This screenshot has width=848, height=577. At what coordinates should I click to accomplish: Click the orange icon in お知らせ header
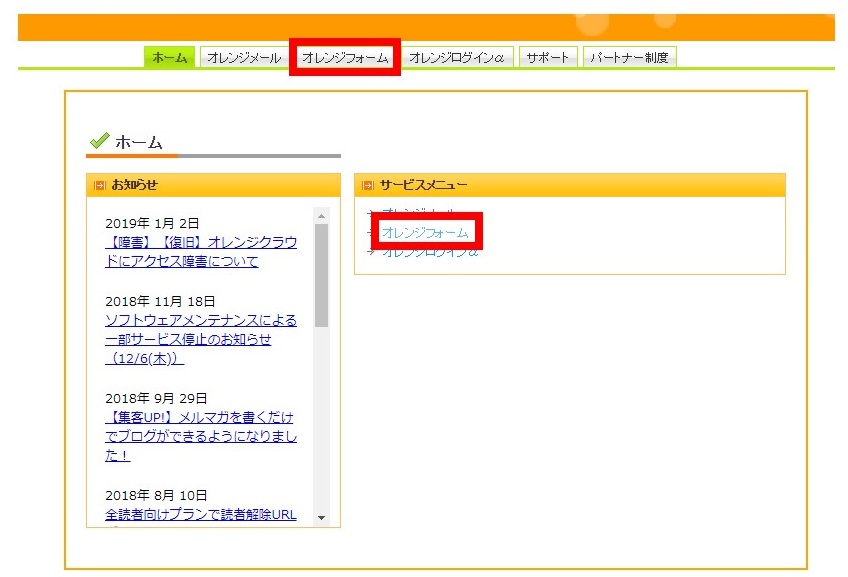pyautogui.click(x=99, y=185)
